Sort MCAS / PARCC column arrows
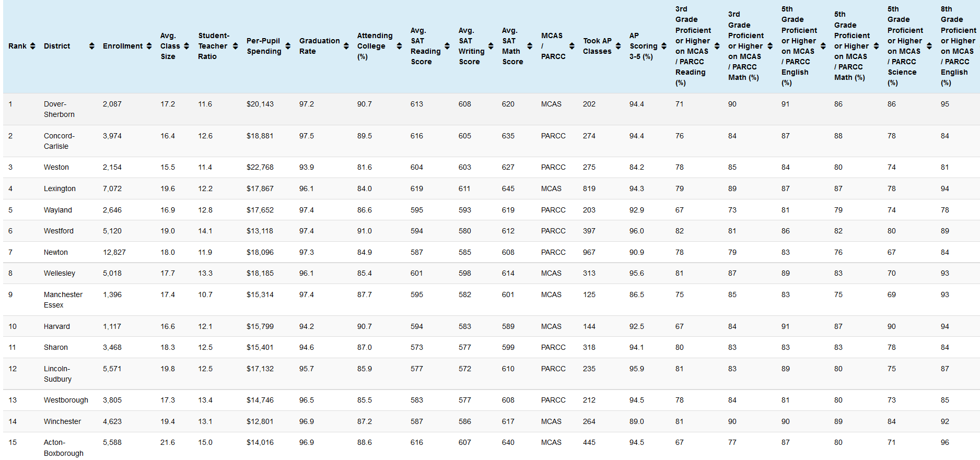980x460 pixels. point(571,46)
